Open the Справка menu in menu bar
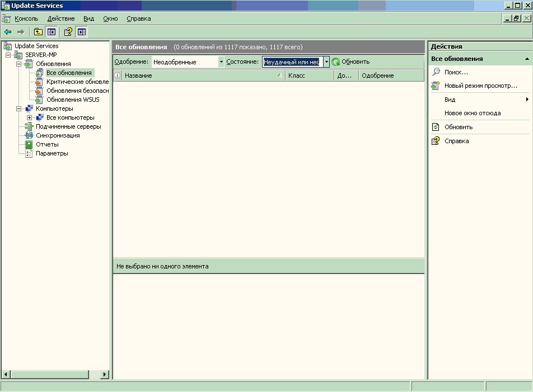This screenshot has height=392, width=533. (x=139, y=18)
